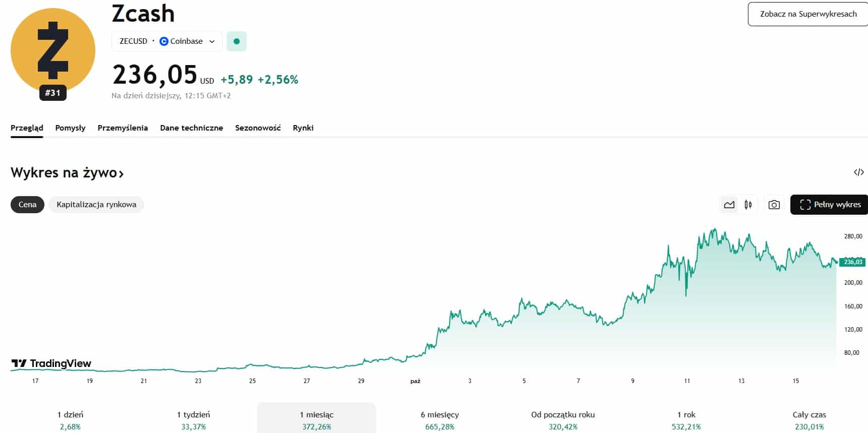Select the 1 tydzień time range
The image size is (868, 433).
[193, 420]
